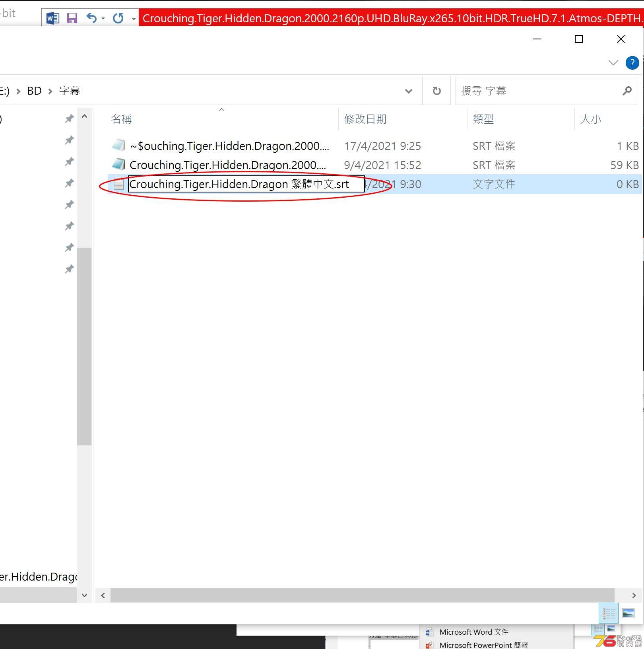Close the File Explorer window

tap(621, 39)
